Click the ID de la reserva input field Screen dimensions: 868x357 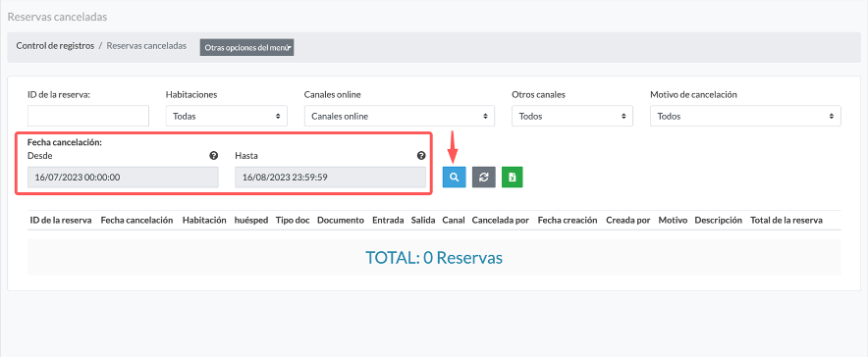(88, 116)
